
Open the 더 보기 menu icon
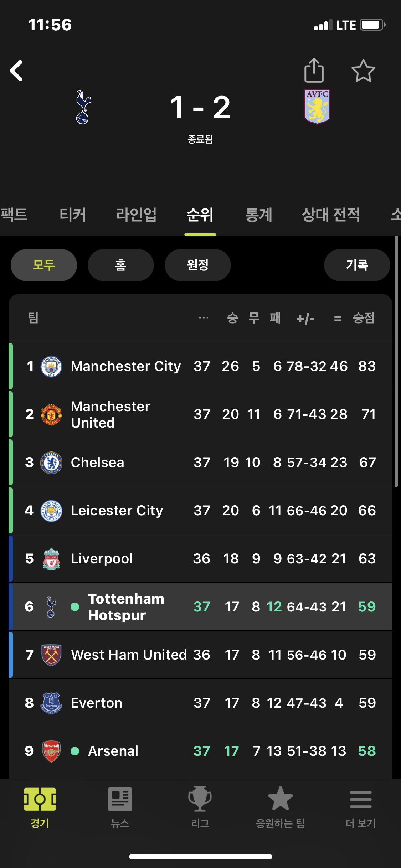361,799
